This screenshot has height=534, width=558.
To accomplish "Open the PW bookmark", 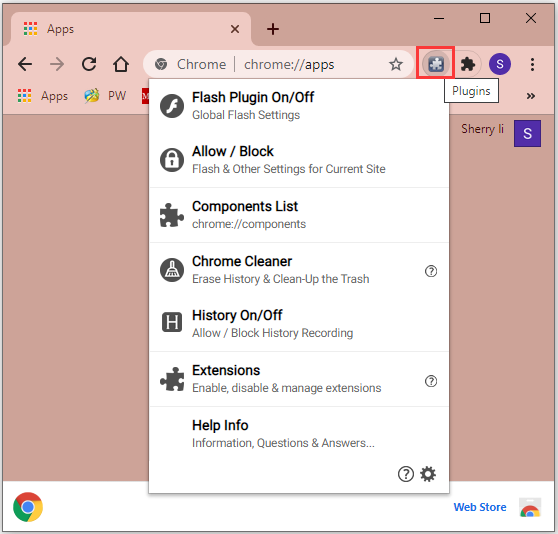I will pyautogui.click(x=105, y=96).
